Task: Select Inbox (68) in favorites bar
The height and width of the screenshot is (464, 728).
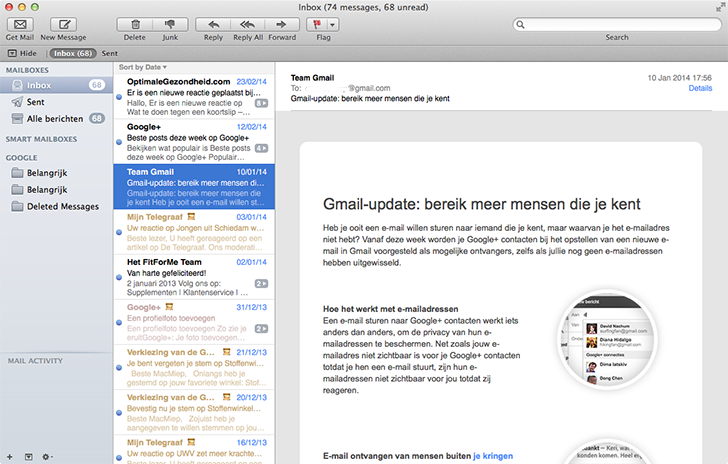Action: [x=73, y=53]
